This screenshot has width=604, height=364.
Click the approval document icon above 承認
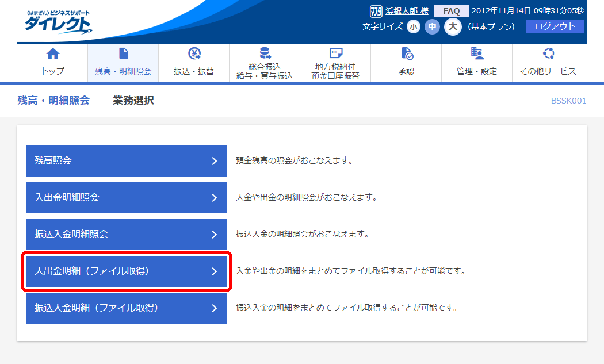point(406,54)
